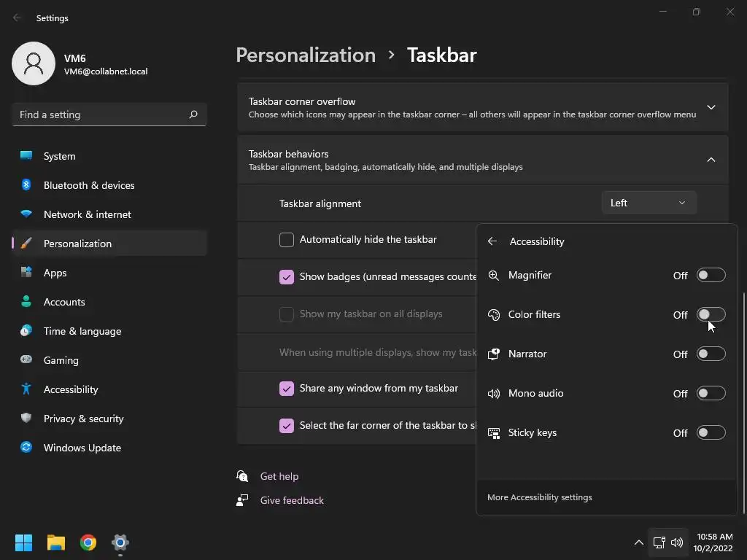Click the Settings back arrow in title bar
Image resolution: width=747 pixels, height=560 pixels.
[18, 17]
